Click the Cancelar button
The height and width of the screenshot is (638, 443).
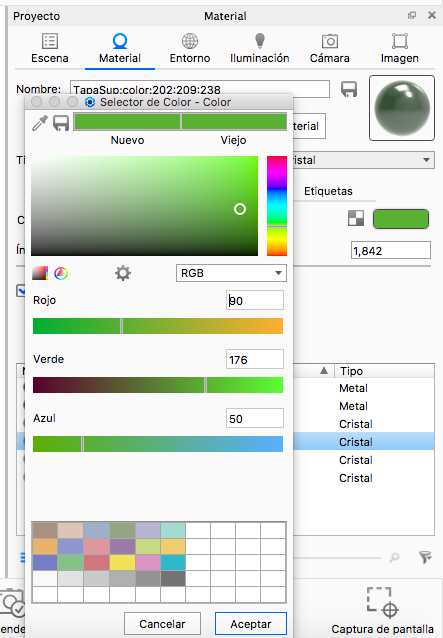[162, 624]
